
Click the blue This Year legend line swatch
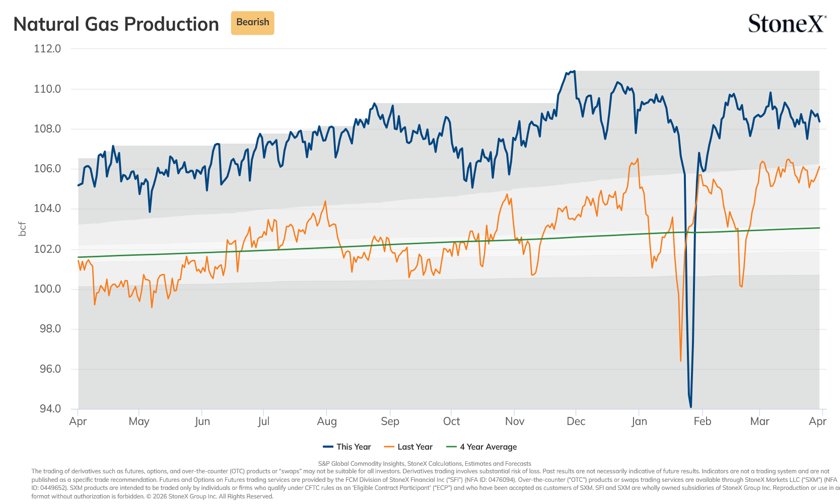click(328, 447)
